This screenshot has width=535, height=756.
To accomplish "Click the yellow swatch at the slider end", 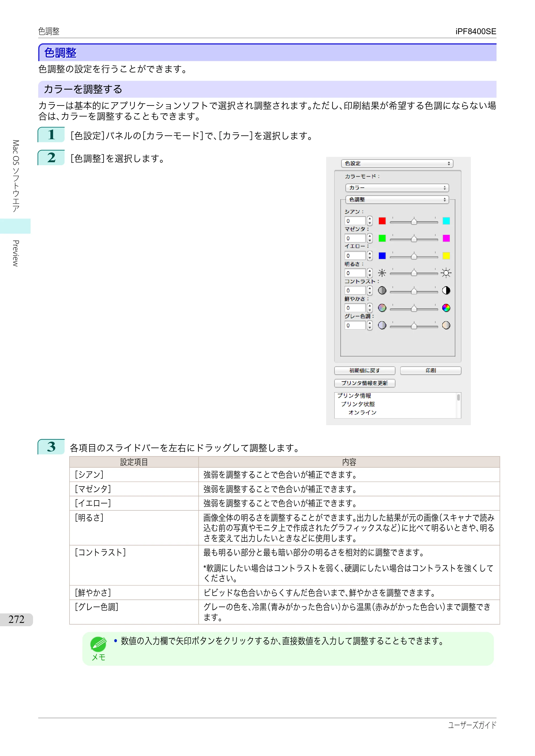I will pos(446,256).
